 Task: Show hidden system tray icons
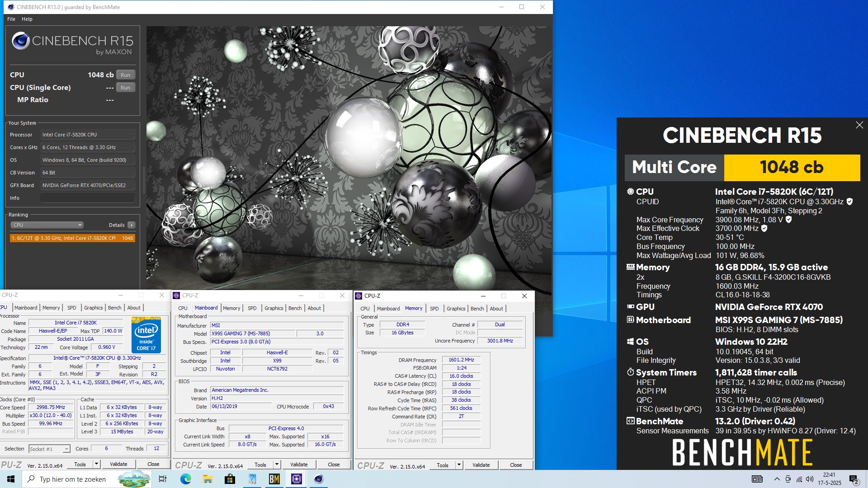(x=777, y=479)
